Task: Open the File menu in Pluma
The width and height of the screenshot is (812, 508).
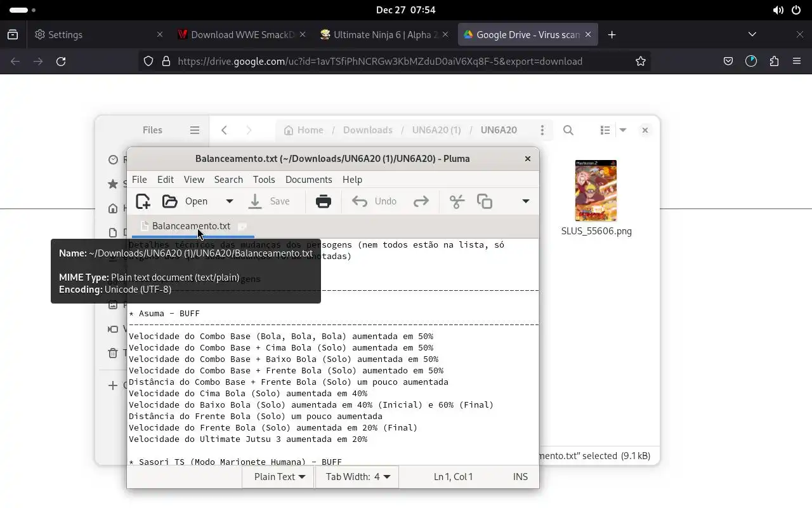Action: point(140,180)
